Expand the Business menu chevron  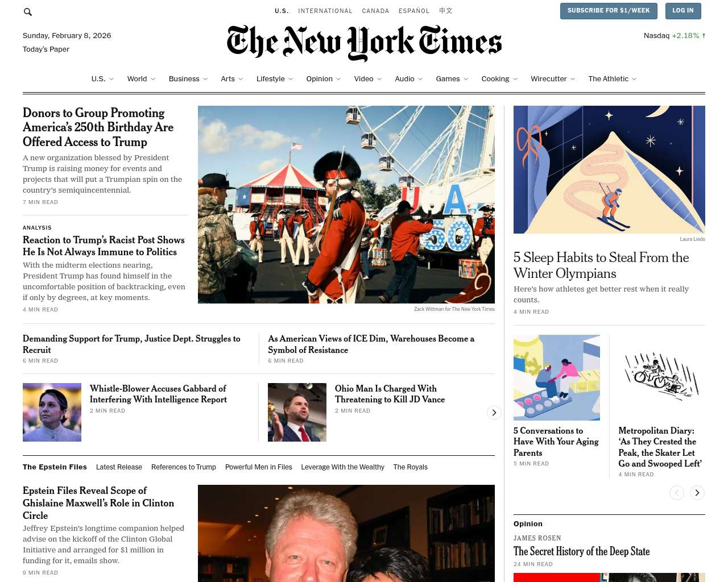205,79
